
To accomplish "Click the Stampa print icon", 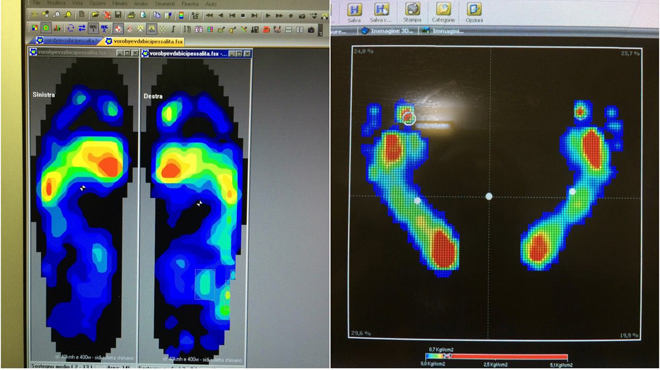I will (x=412, y=9).
